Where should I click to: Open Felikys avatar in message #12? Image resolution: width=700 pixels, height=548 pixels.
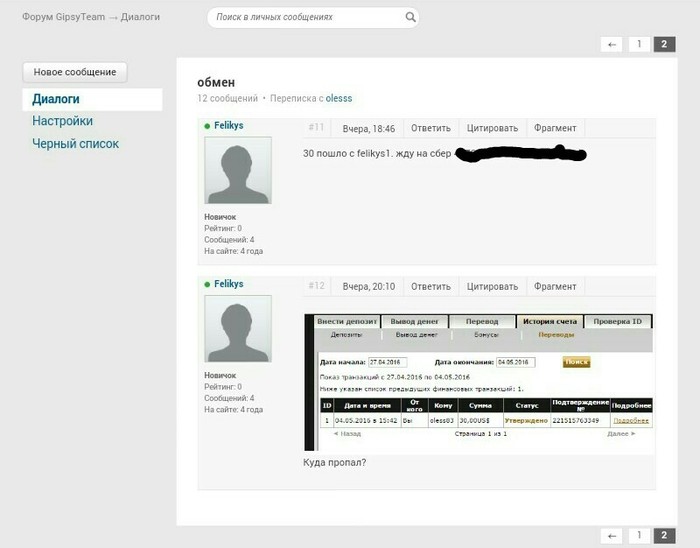coord(238,328)
